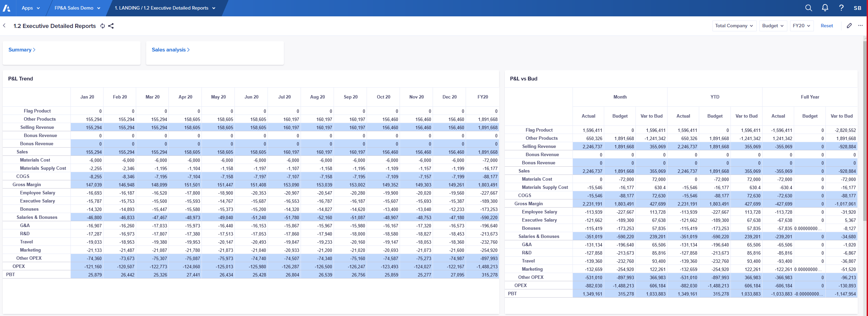Click the notifications bell
Image resolution: width=868 pixels, height=316 pixels.
pos(825,8)
